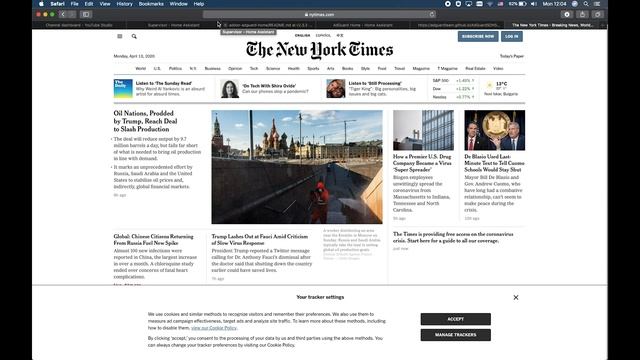Close the tracker settings banner
The image size is (640, 360).
[516, 298]
